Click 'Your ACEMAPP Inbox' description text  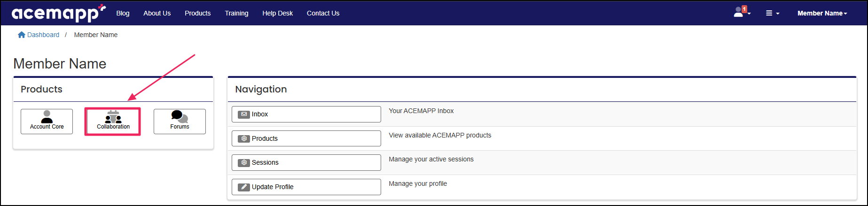pyautogui.click(x=421, y=111)
